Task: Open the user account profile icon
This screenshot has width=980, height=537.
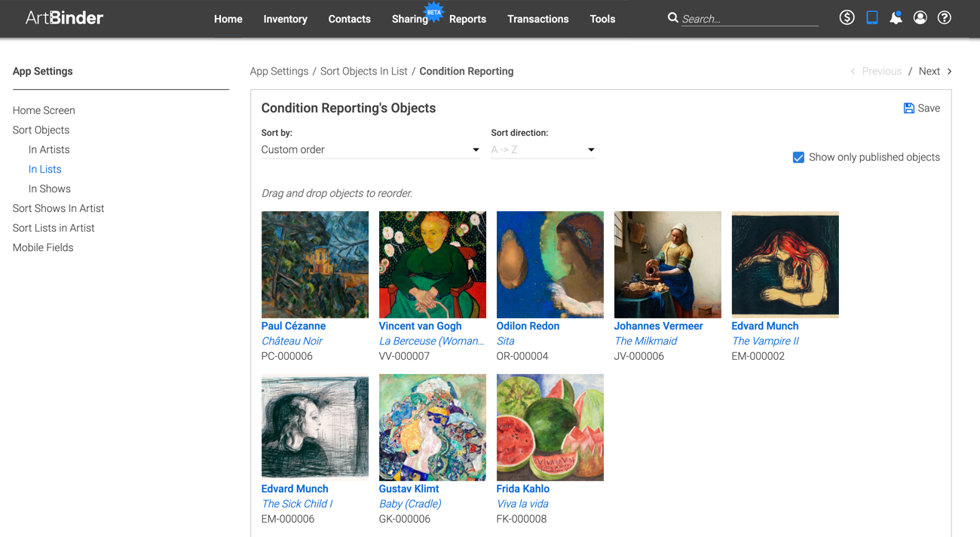Action: (x=920, y=17)
